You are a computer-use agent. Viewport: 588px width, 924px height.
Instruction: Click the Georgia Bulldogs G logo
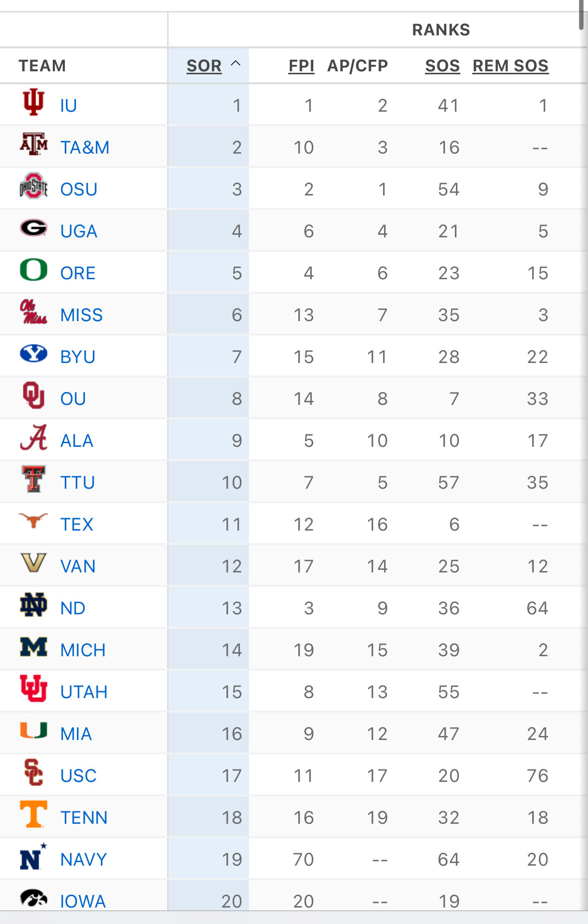pos(33,228)
